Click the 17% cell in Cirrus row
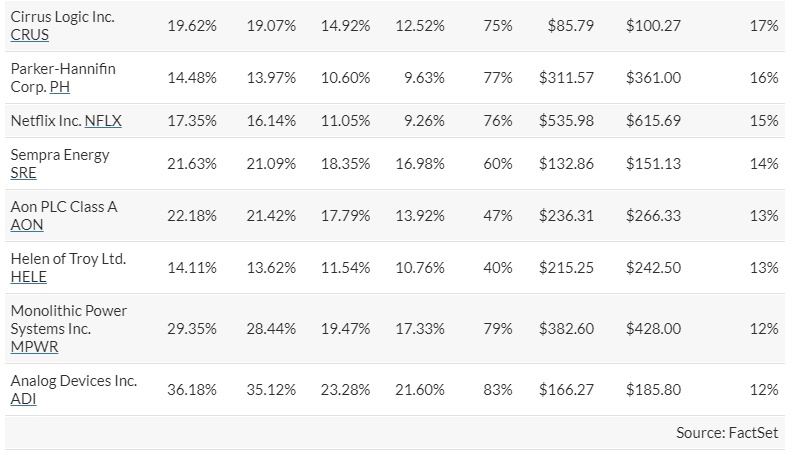791x455 pixels. 764,25
